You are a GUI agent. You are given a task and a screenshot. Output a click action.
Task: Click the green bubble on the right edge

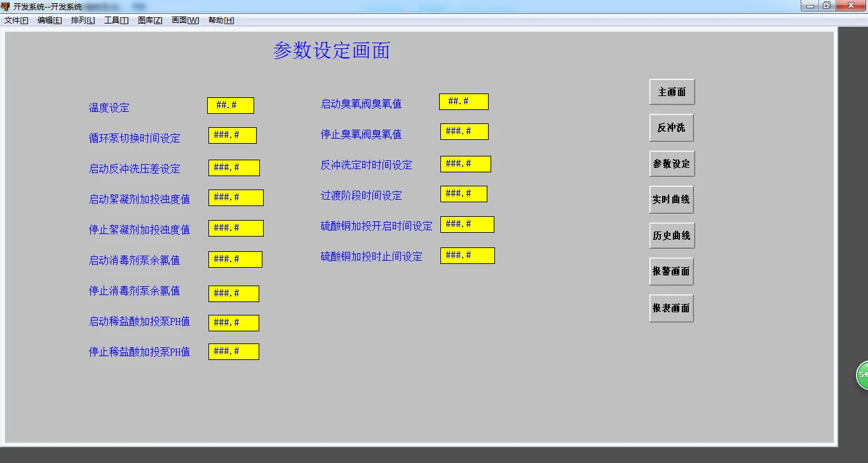(863, 375)
